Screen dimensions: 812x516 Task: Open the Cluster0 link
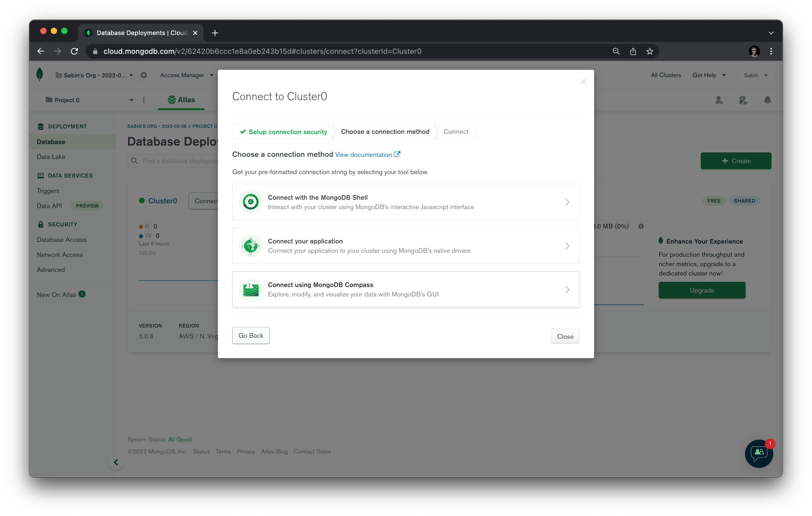click(x=162, y=201)
